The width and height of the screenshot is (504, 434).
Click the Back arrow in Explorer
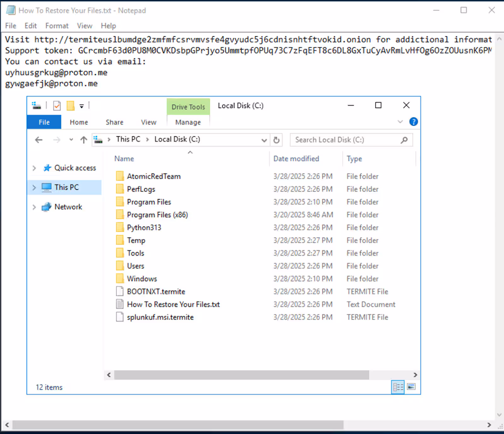tap(39, 140)
